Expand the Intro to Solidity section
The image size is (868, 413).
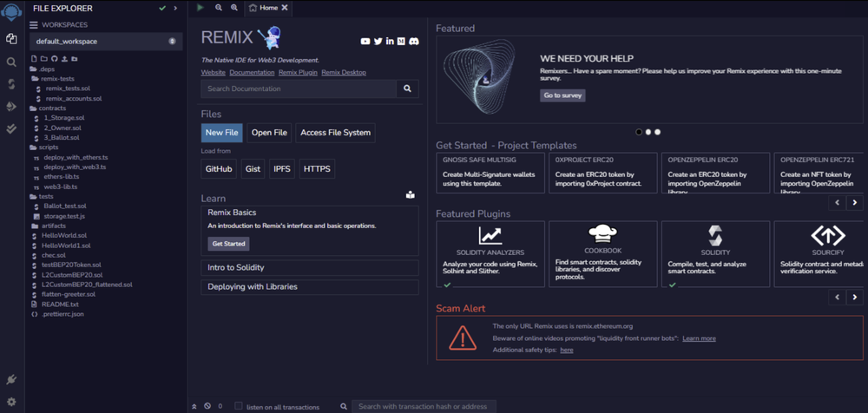[x=310, y=267]
